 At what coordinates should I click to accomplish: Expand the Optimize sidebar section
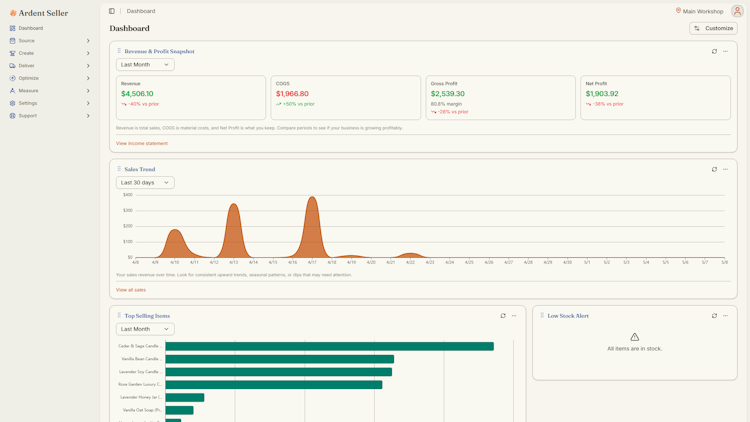(x=49, y=78)
